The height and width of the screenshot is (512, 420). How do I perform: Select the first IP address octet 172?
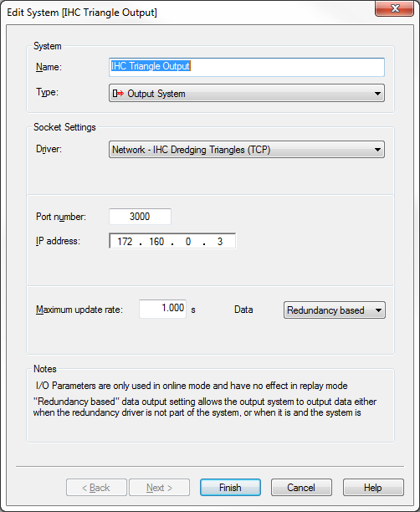[x=125, y=242]
